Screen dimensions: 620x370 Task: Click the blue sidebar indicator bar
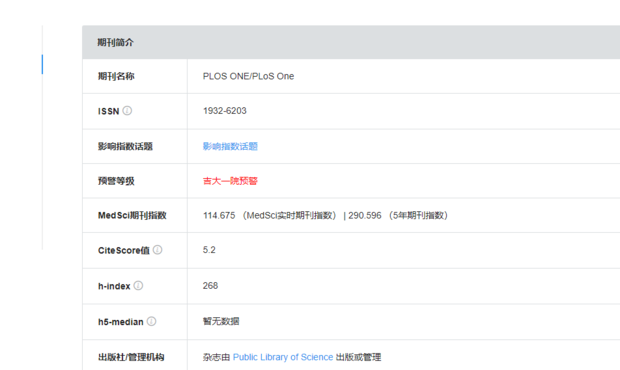(42, 64)
